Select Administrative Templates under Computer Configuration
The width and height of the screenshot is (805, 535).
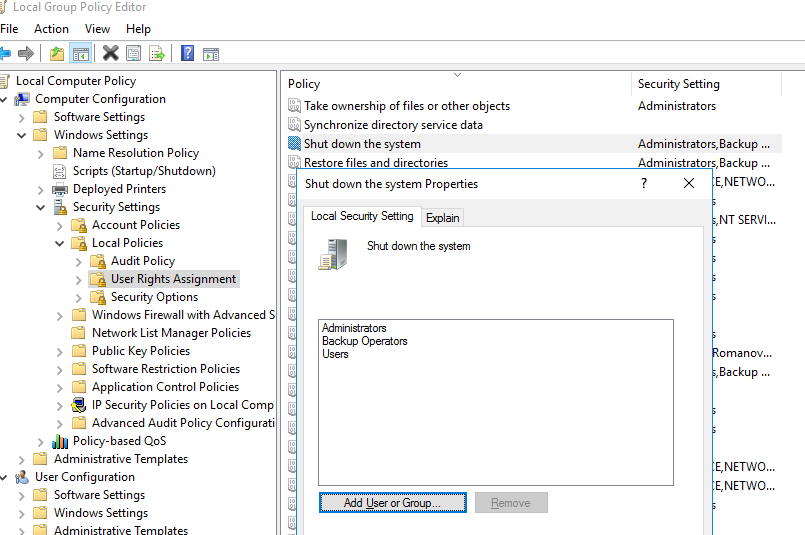[x=121, y=459]
